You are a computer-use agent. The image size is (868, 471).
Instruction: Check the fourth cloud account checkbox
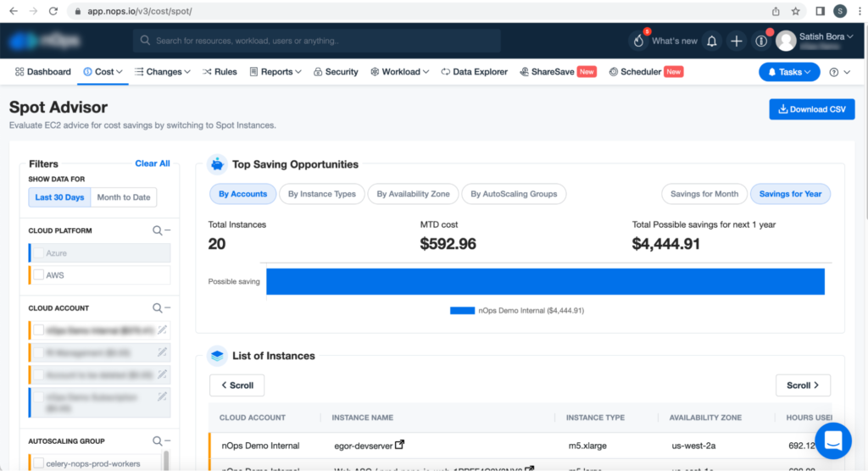pyautogui.click(x=38, y=396)
